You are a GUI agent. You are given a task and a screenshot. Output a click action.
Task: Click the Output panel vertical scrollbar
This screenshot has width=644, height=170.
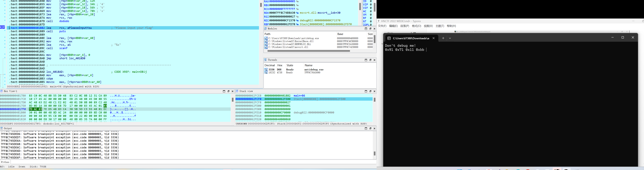(x=375, y=154)
